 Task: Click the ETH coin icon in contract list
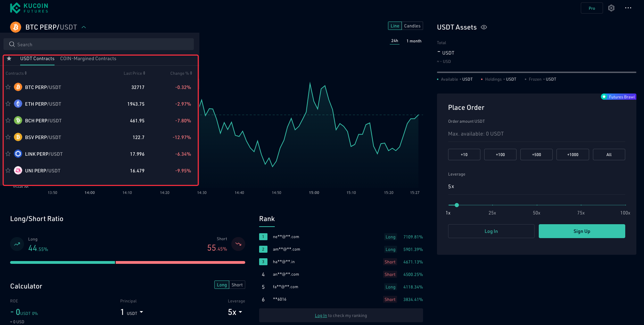pos(18,104)
